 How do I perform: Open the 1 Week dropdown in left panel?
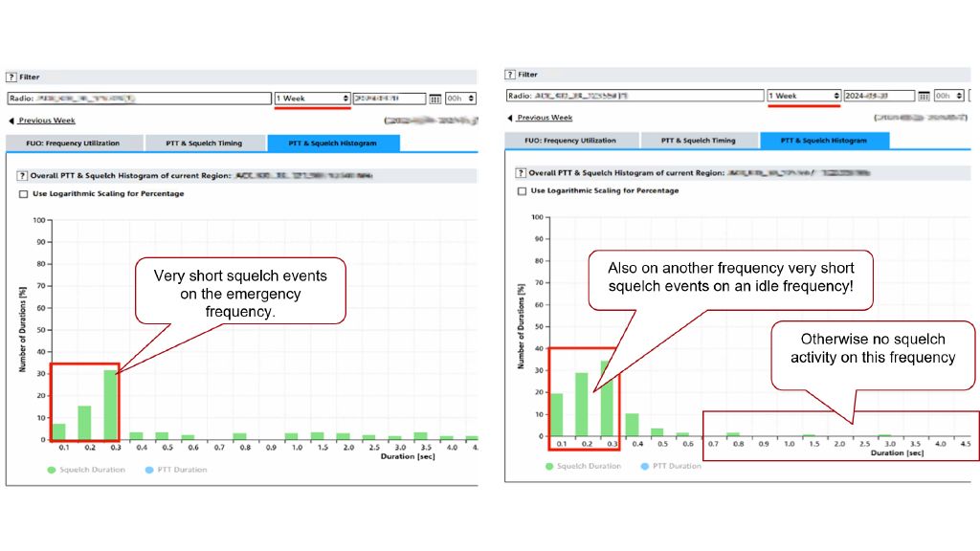(x=312, y=99)
